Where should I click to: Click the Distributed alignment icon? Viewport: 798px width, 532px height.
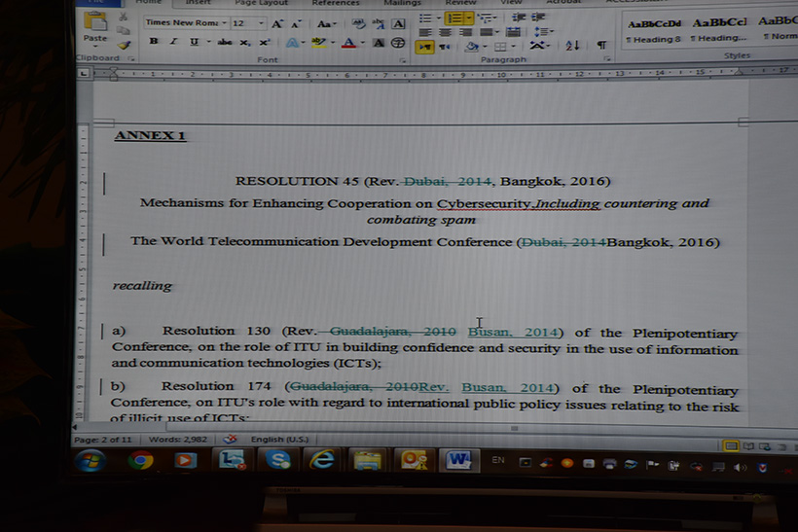pos(514,32)
